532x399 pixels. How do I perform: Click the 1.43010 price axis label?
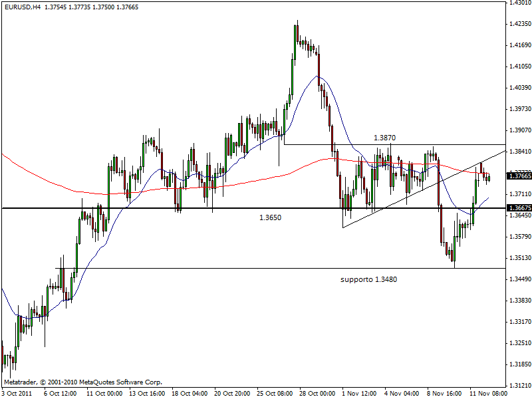519,3
